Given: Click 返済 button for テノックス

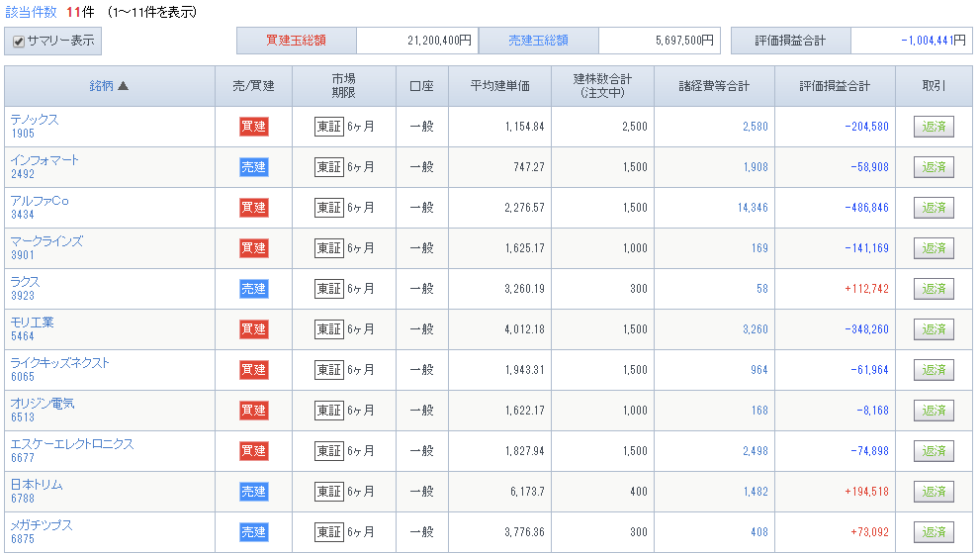Looking at the screenshot, I should click(934, 127).
